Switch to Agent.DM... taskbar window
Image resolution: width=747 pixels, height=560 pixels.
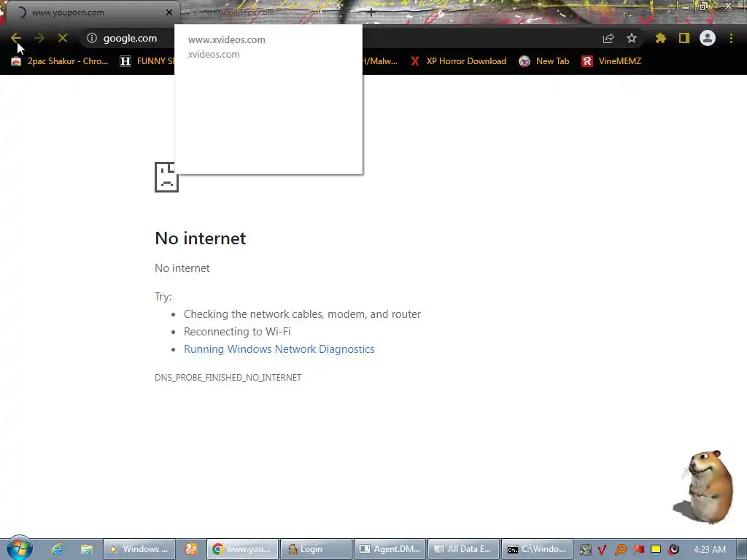click(x=390, y=549)
